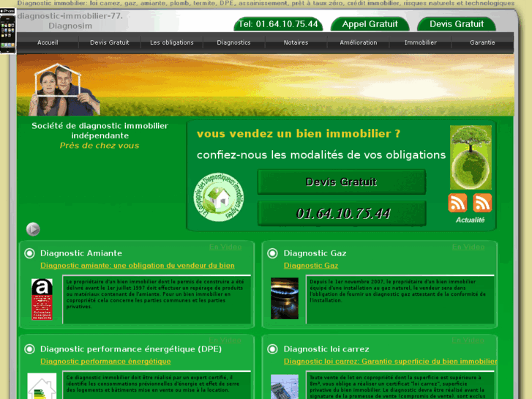Click the round diagnostiqueurs house logo
This screenshot has height=399, width=532.
click(219, 197)
